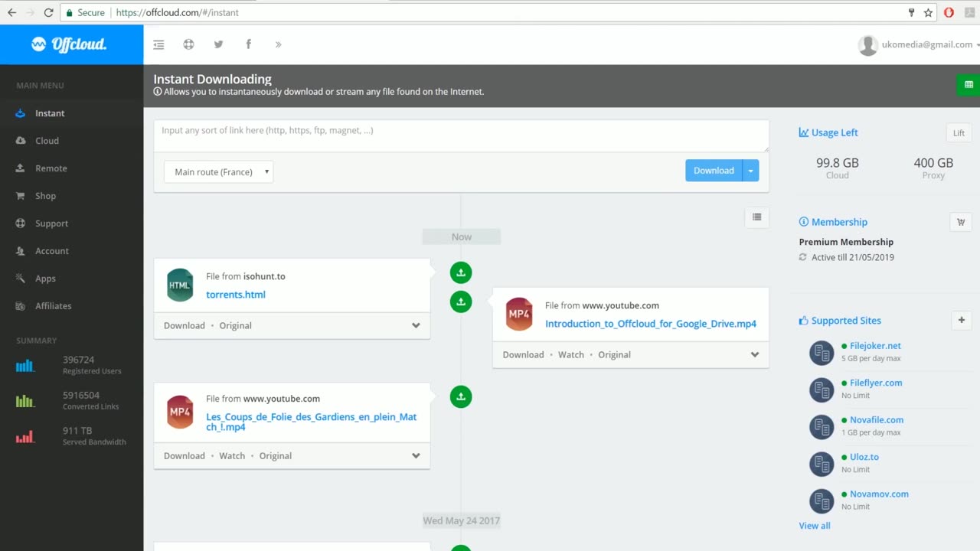The image size is (980, 551).
Task: Click the green upload icon beside torrents.html
Action: [461, 272]
